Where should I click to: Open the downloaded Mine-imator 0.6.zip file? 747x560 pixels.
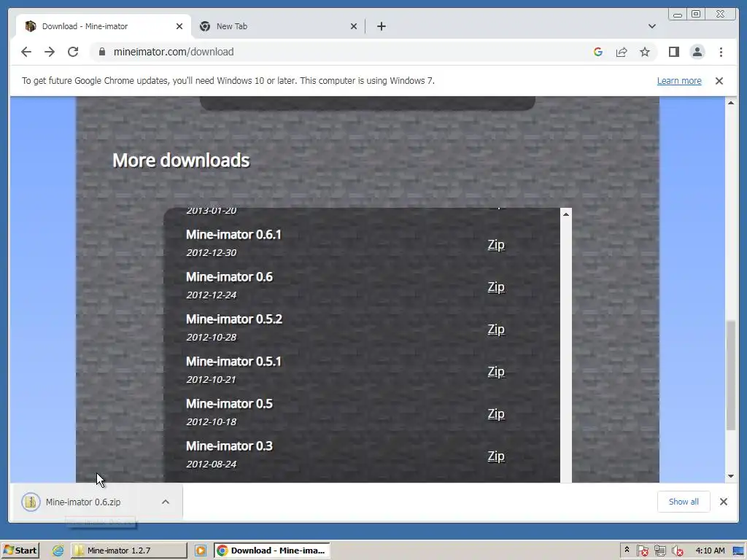coord(83,502)
